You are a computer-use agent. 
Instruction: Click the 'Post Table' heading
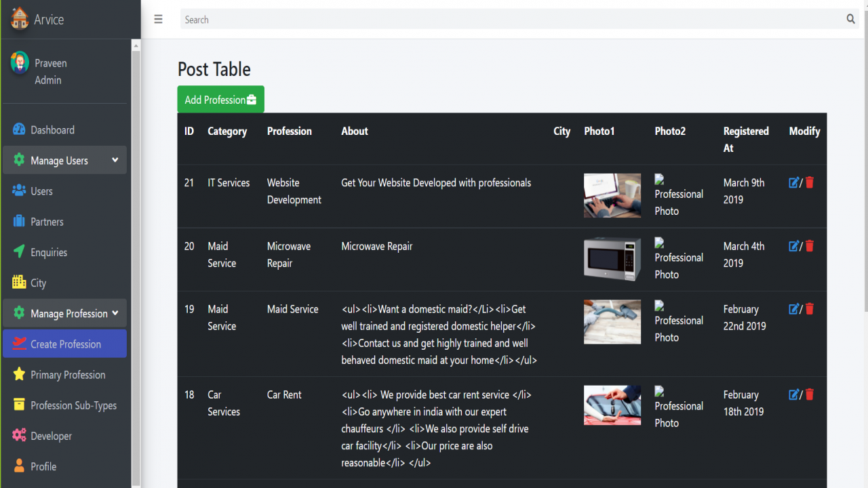coord(214,69)
